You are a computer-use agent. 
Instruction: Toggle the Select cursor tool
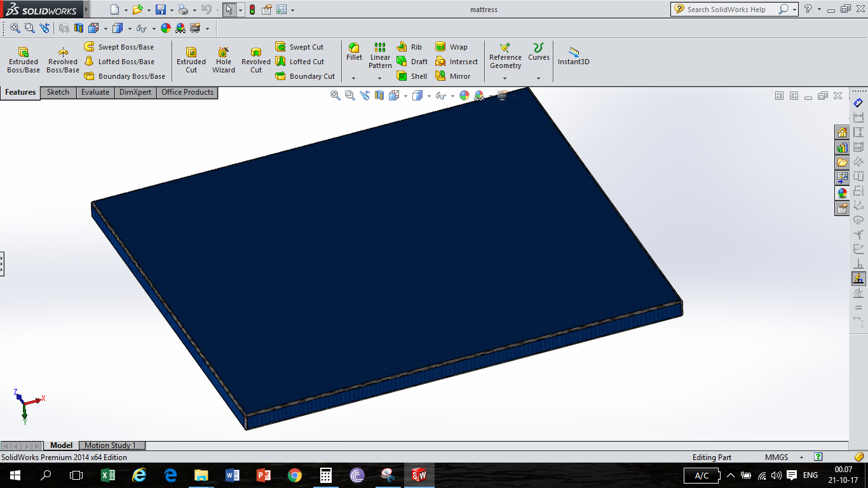pos(229,10)
